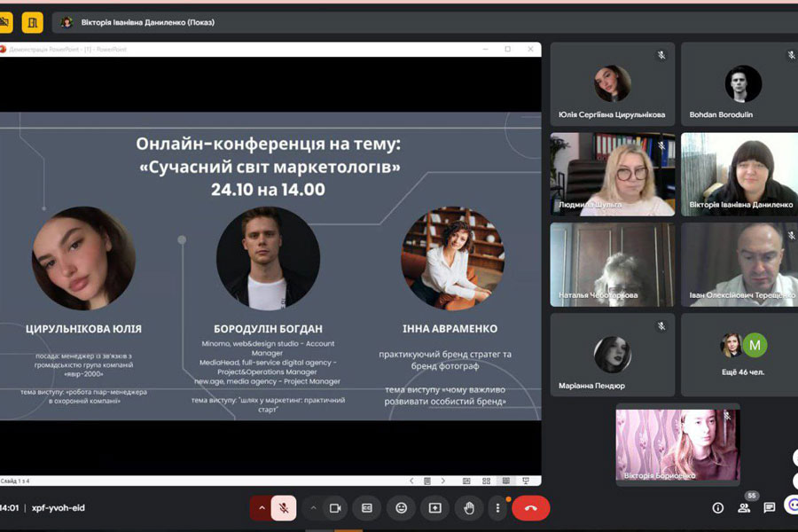Click Бородулін Богдан speaker photo on slide

click(268, 258)
